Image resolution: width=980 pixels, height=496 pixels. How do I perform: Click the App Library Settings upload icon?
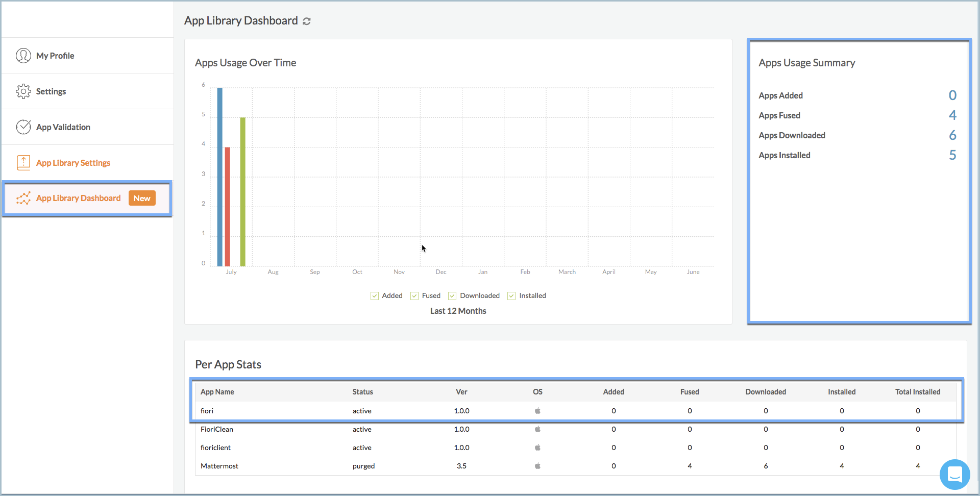23,163
